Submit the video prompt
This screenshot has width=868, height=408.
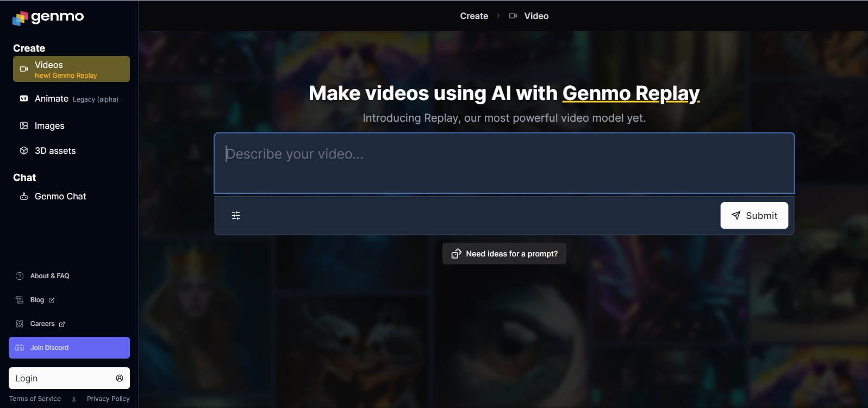coord(754,216)
